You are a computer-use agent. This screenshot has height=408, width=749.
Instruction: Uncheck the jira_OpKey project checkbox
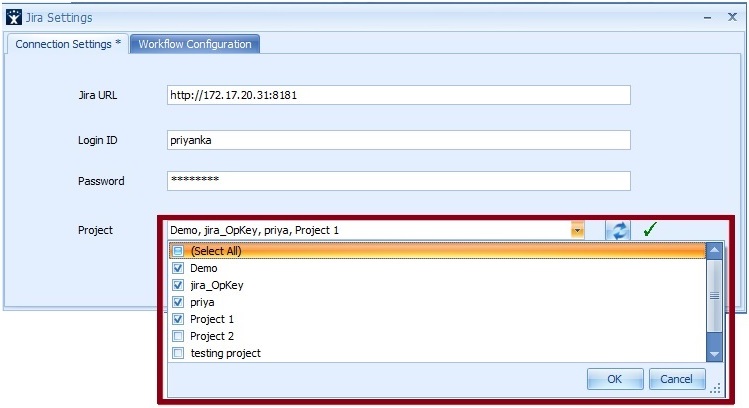178,285
